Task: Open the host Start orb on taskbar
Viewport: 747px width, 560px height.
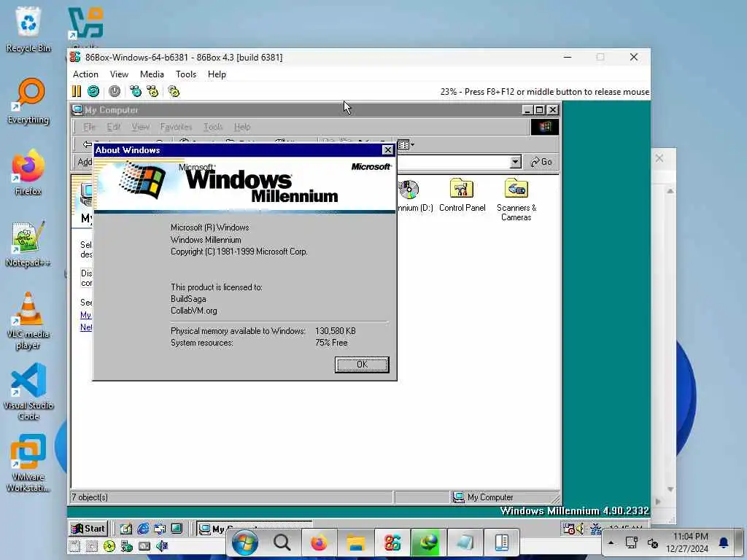Action: (245, 542)
